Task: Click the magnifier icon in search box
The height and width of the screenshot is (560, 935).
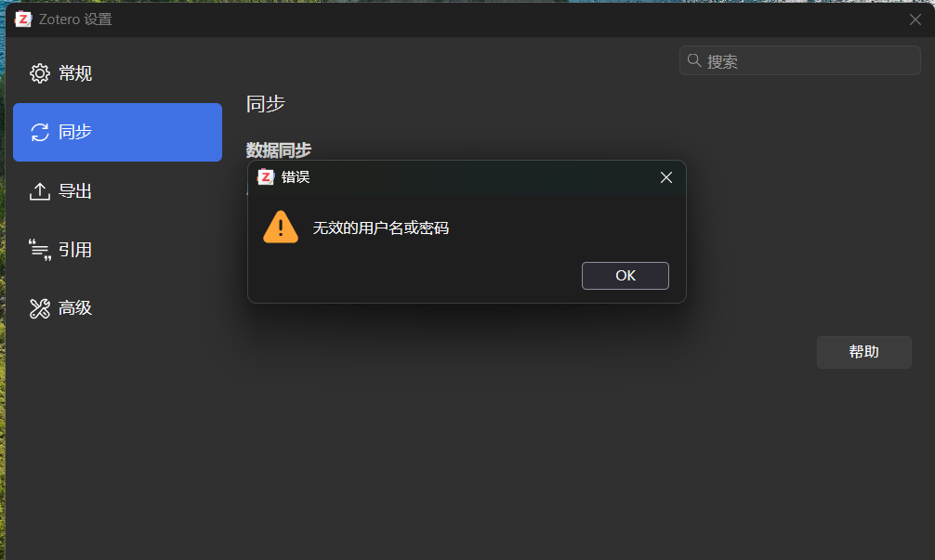Action: [x=693, y=60]
